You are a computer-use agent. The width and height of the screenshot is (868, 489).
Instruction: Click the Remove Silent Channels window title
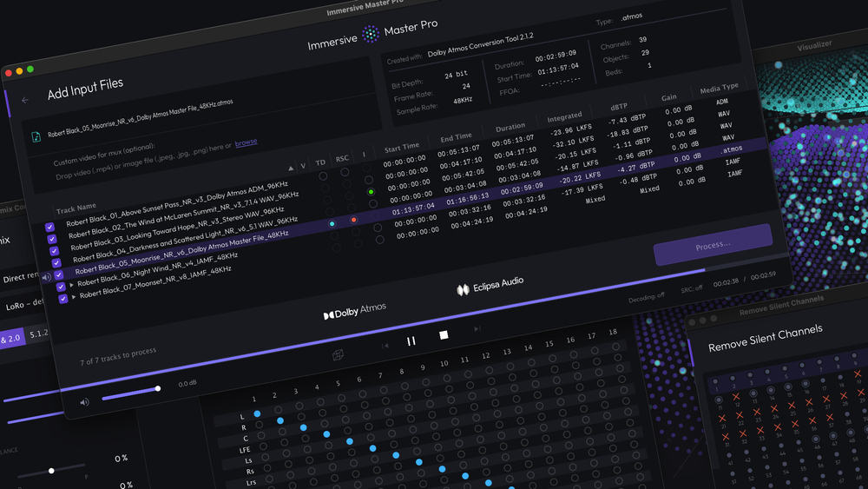[781, 306]
